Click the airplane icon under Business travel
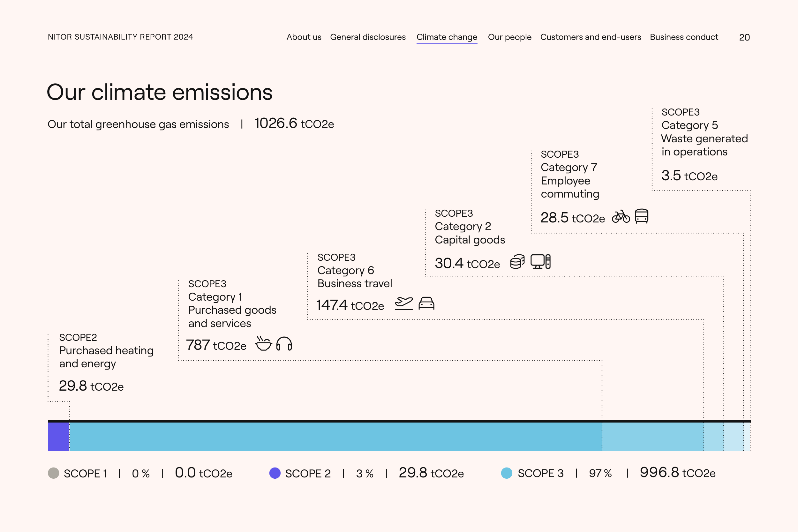Image resolution: width=798 pixels, height=532 pixels. pyautogui.click(x=404, y=303)
